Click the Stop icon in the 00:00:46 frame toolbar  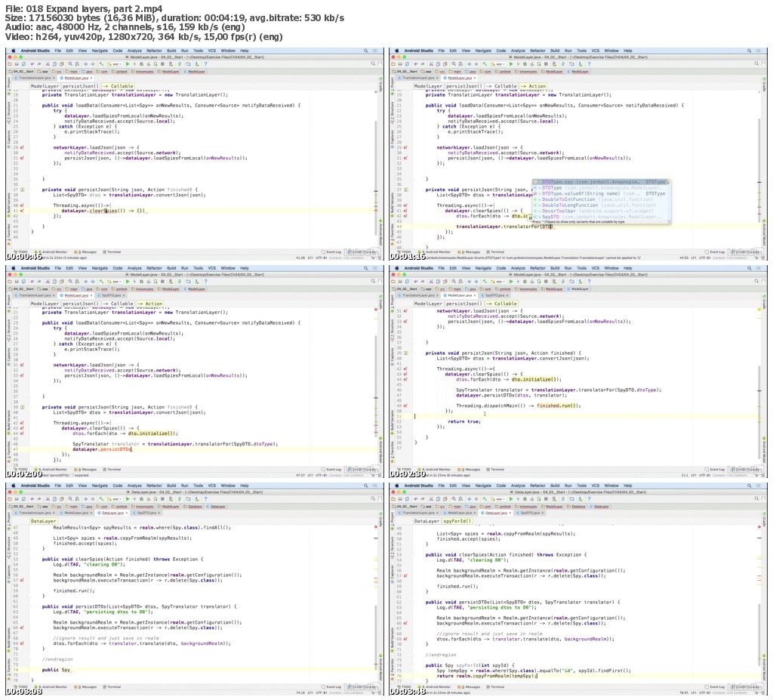coord(162,64)
